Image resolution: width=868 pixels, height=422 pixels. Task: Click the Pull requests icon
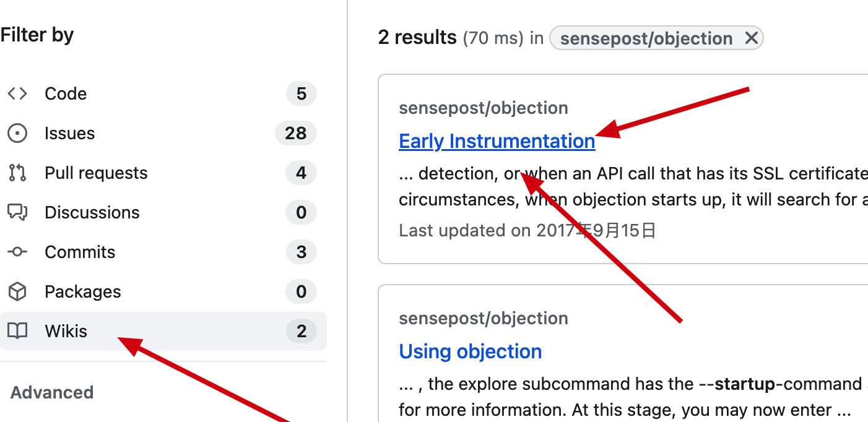coord(17,173)
